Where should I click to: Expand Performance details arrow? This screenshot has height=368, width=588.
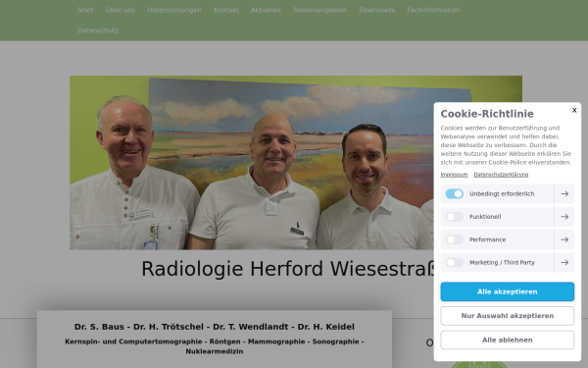coord(564,239)
